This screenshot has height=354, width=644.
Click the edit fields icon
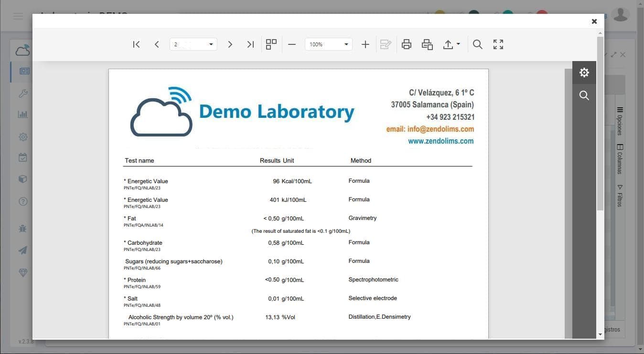[x=386, y=44]
